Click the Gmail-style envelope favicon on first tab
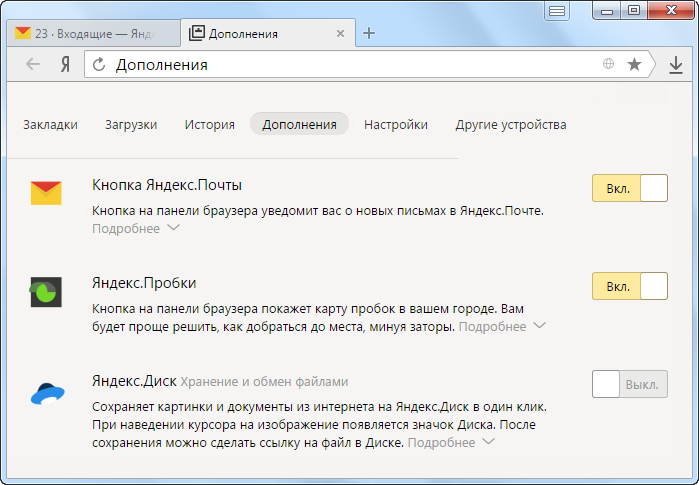699x485 pixels. point(23,33)
